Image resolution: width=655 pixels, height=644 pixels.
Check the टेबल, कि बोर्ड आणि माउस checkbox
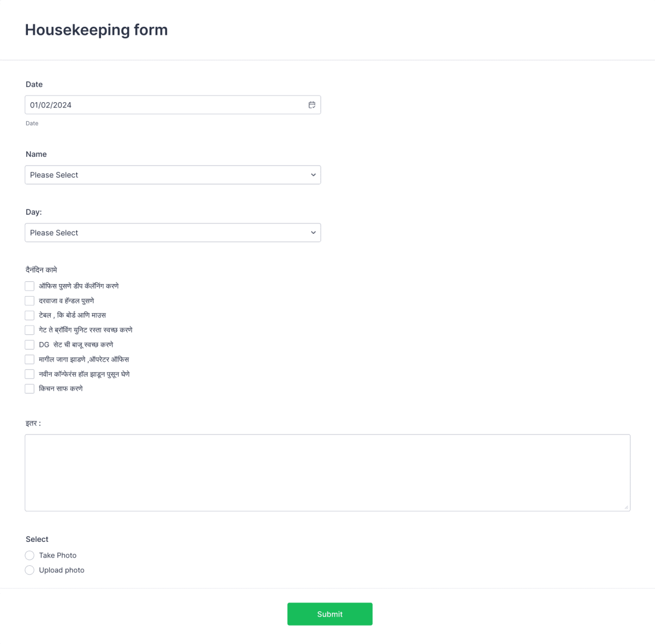29,315
